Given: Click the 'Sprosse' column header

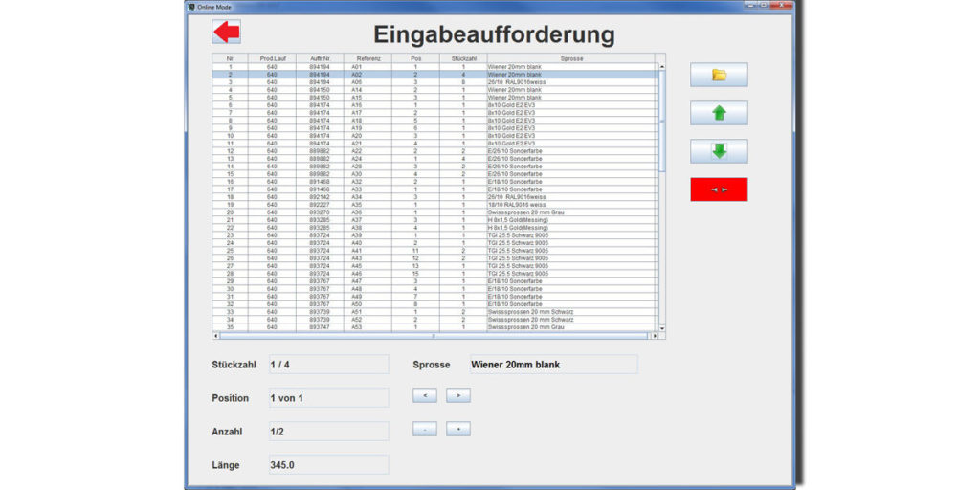Looking at the screenshot, I should tap(571, 58).
